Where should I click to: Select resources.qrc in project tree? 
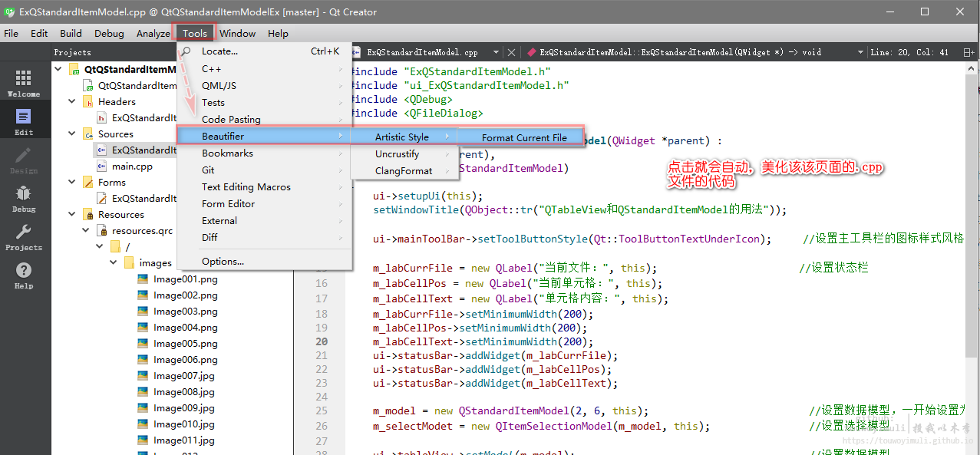pos(142,230)
